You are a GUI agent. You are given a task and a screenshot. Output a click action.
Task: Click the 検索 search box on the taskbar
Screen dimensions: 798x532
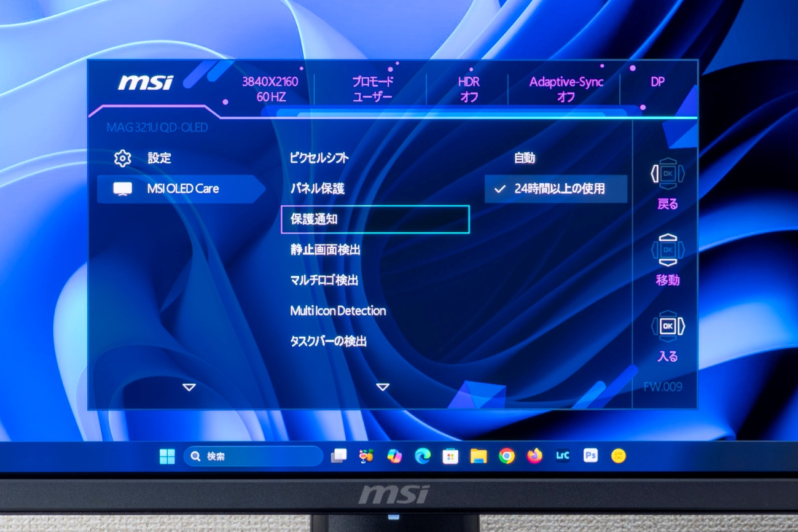(x=253, y=456)
